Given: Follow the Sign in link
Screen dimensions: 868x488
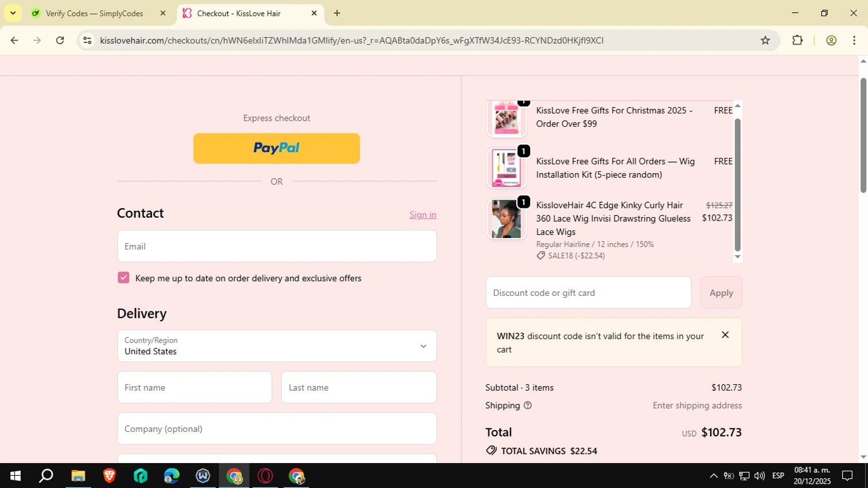Looking at the screenshot, I should [x=423, y=215].
